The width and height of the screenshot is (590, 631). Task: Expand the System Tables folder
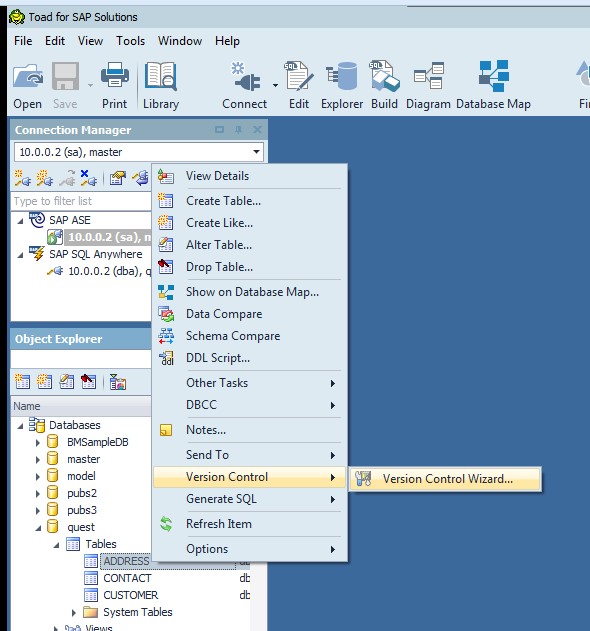pos(73,612)
